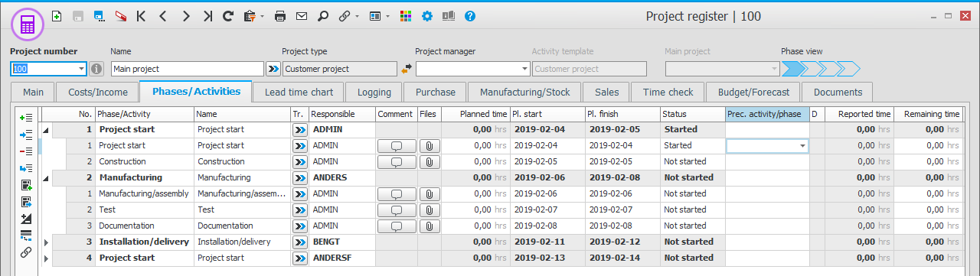Click the blue arrow insert-row sidebar icon

pyautogui.click(x=26, y=135)
